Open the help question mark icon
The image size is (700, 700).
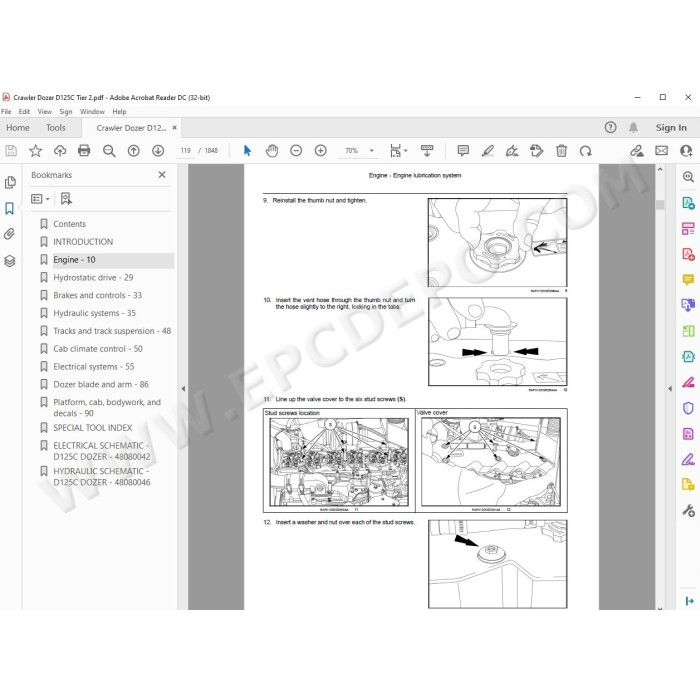[x=610, y=128]
